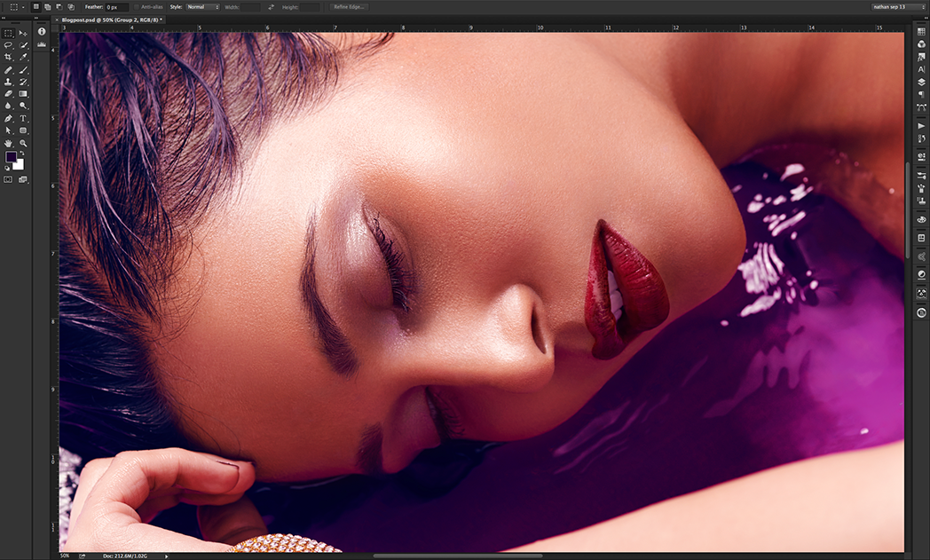Choose New selection mode
Image resolution: width=930 pixels, height=560 pixels.
tap(36, 7)
